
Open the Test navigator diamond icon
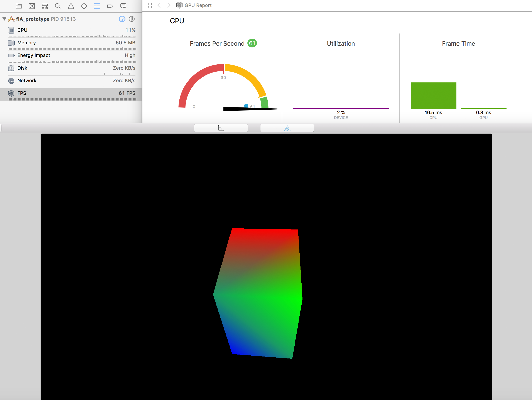(x=84, y=6)
